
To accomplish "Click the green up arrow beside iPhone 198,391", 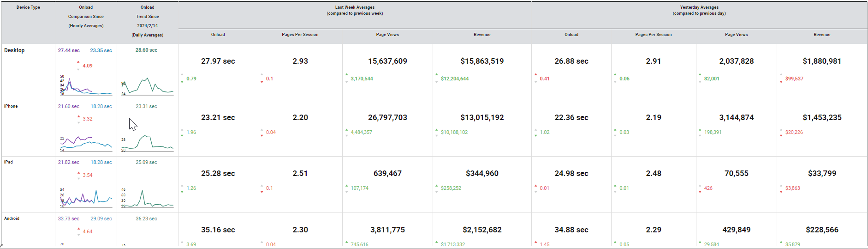I will 700,130.
